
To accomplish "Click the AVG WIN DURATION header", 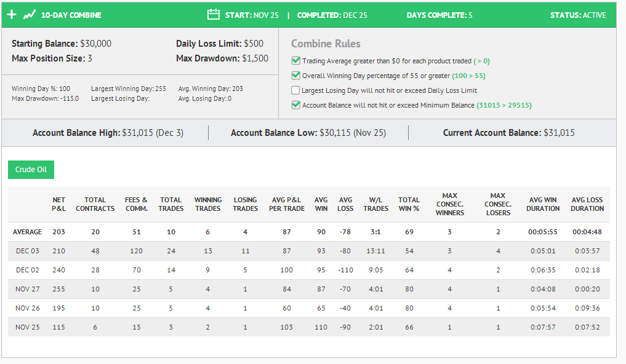I will (543, 204).
